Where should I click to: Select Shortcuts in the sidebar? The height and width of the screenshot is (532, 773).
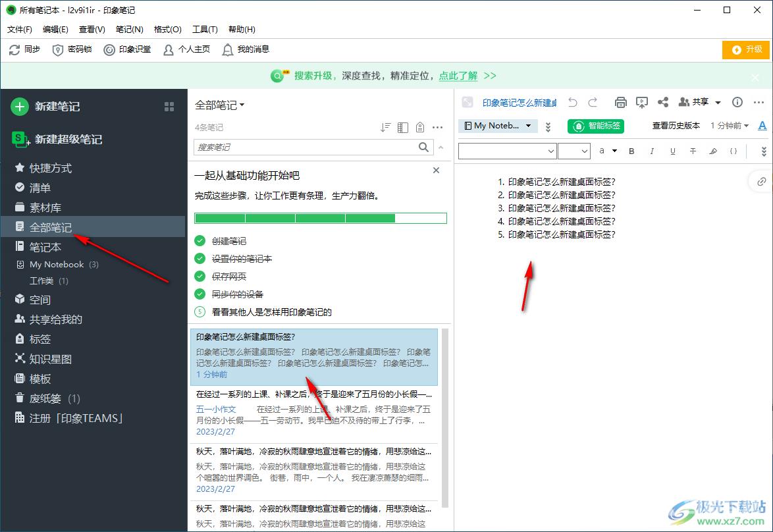click(93, 168)
